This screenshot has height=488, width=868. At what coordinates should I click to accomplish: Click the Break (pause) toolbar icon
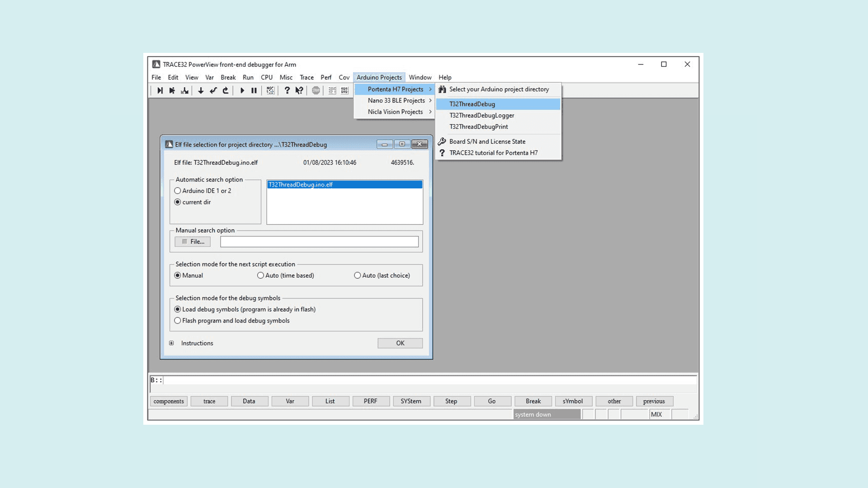(254, 90)
